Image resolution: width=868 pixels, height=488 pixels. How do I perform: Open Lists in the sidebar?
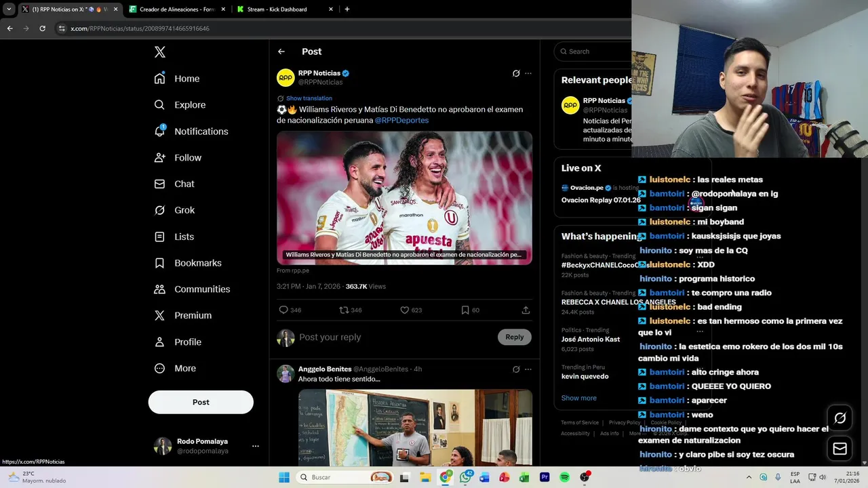point(174,237)
